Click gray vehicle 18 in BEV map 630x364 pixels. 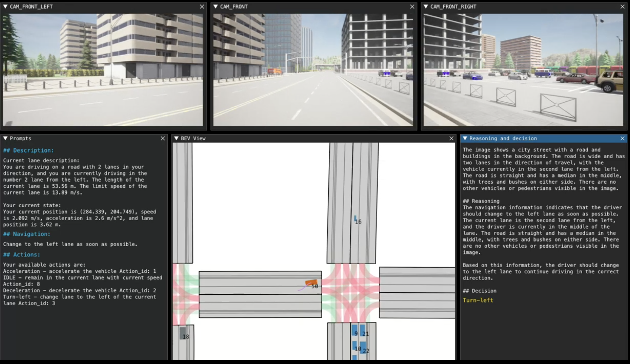coord(183,333)
